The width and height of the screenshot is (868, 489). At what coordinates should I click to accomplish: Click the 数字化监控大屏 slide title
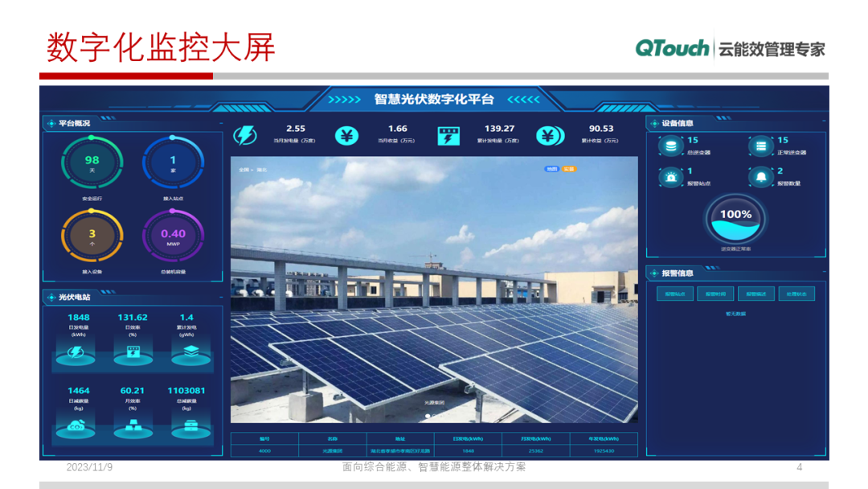click(x=161, y=47)
